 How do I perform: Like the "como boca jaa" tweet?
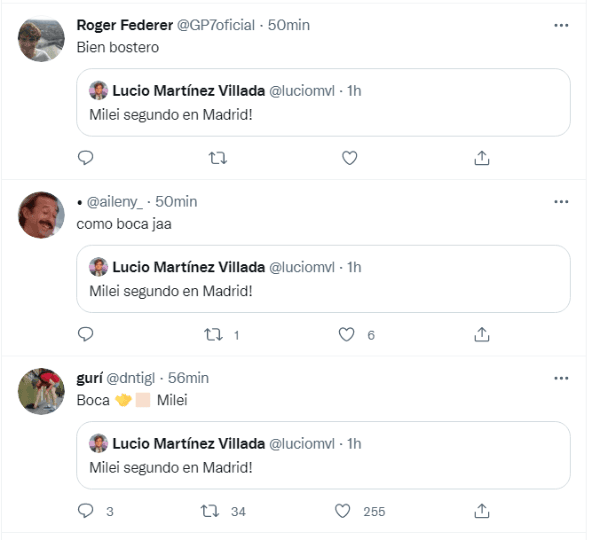(x=348, y=334)
